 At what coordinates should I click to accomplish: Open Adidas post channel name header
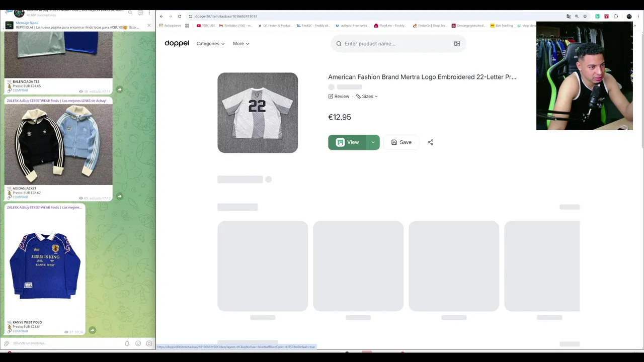(56, 101)
